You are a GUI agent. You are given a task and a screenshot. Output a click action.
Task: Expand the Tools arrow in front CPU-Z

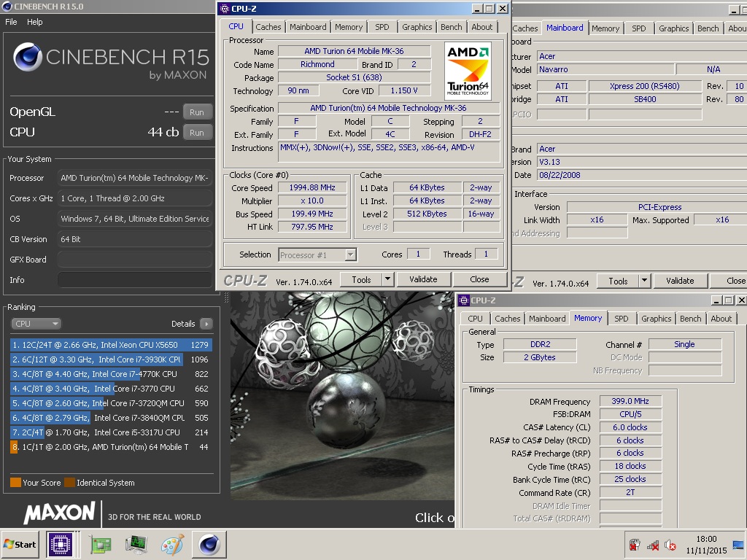pos(388,279)
